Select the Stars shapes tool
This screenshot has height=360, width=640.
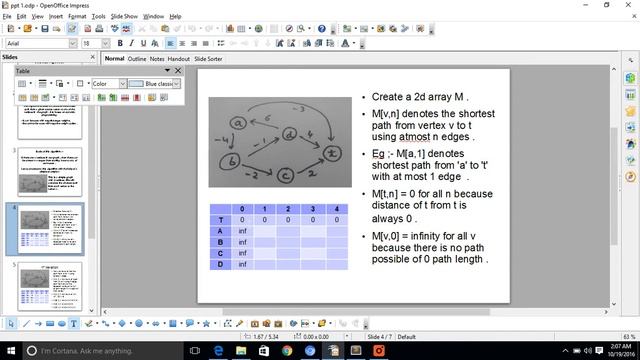point(207,324)
